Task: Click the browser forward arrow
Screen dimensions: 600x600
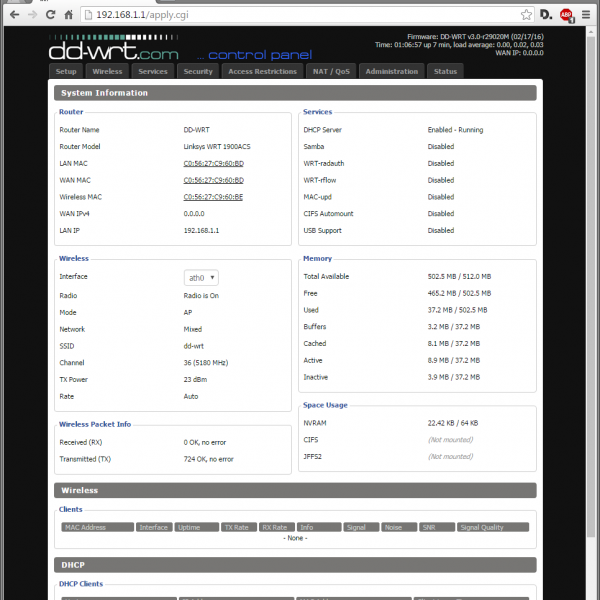Action: tap(32, 15)
